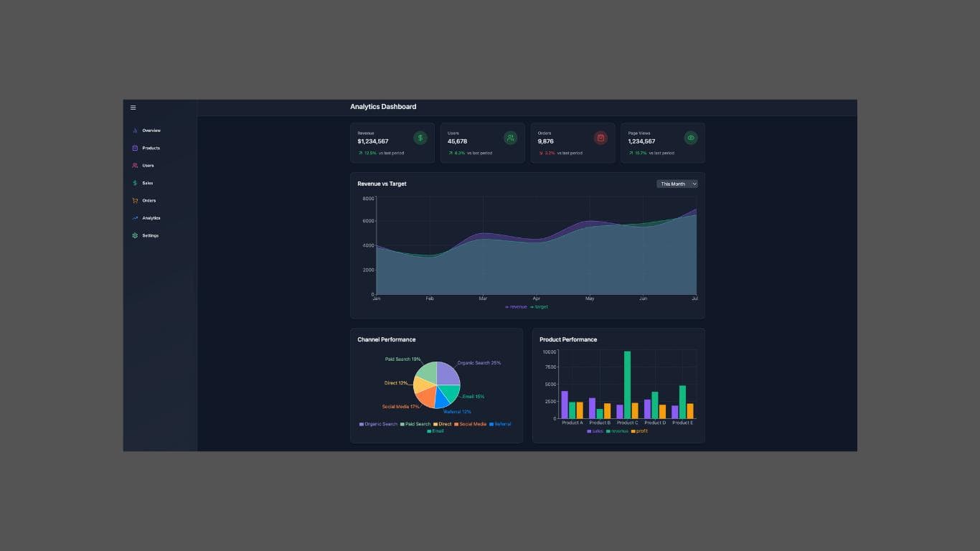980x551 pixels.
Task: Open the Users section via its sidebar icon
Action: [x=136, y=165]
